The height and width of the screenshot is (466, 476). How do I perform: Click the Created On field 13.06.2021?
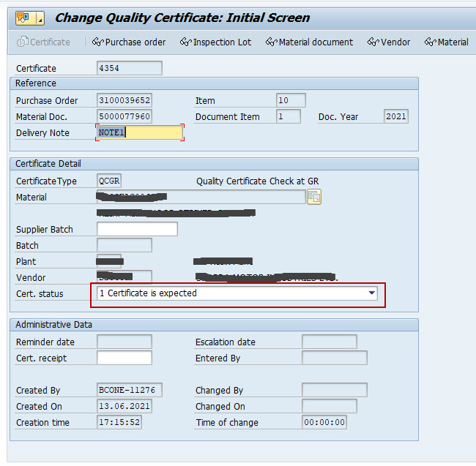(124, 406)
